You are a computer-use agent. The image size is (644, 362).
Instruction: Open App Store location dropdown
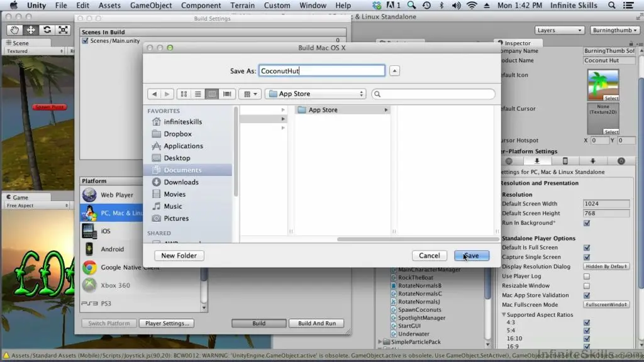coord(316,94)
